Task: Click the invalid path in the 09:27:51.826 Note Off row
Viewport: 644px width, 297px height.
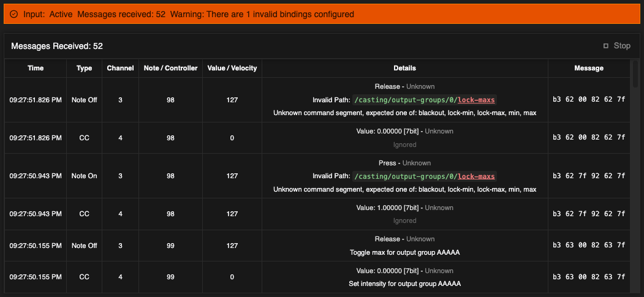Action: [424, 100]
